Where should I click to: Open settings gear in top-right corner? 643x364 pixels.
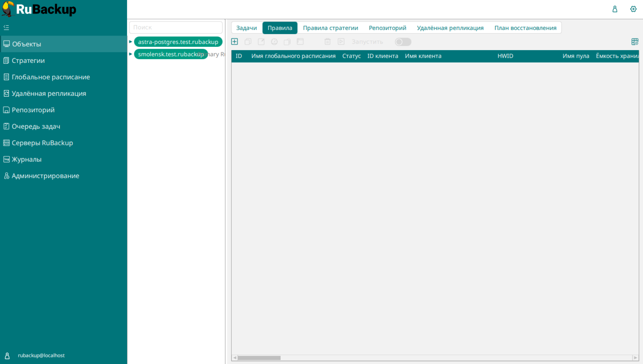click(x=633, y=9)
